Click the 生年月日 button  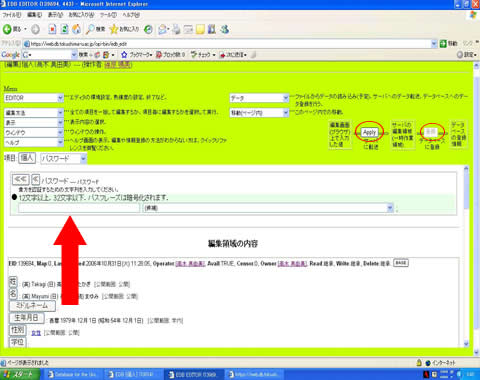(26, 318)
